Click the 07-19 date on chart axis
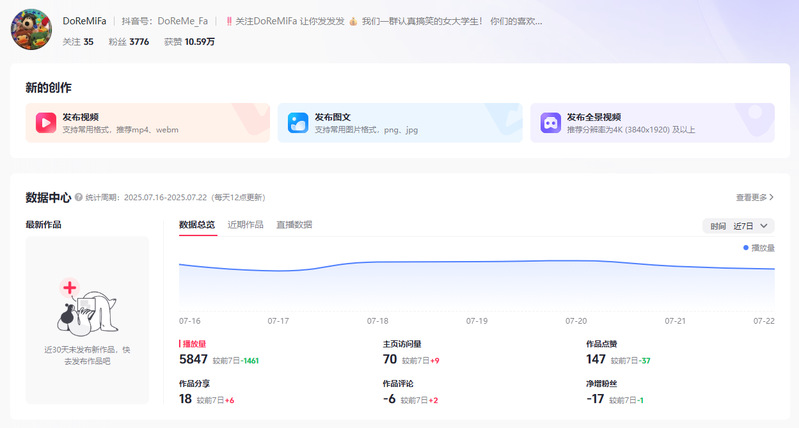 477,321
